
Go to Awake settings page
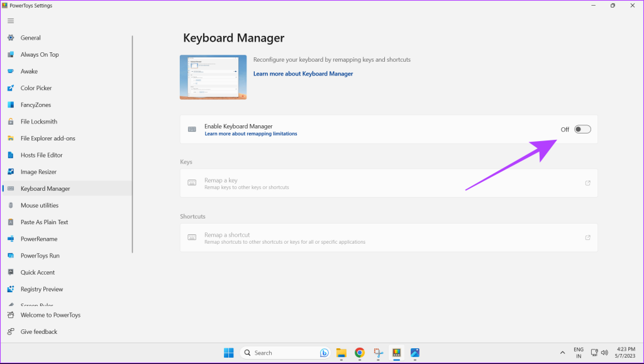click(x=67, y=71)
